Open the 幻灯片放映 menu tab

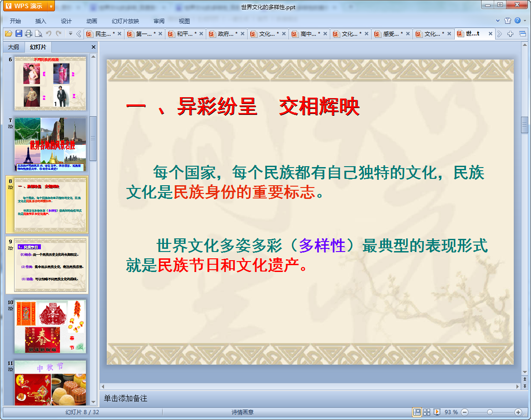coord(125,21)
